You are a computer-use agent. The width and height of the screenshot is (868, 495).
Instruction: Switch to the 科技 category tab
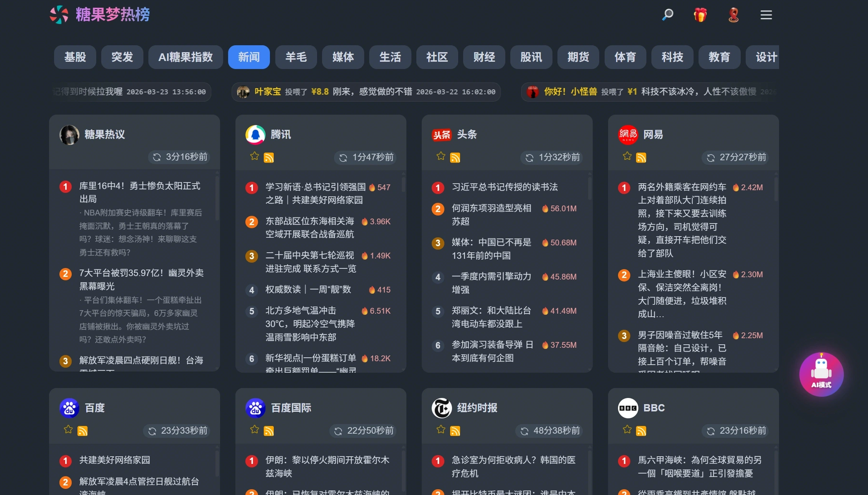point(672,57)
